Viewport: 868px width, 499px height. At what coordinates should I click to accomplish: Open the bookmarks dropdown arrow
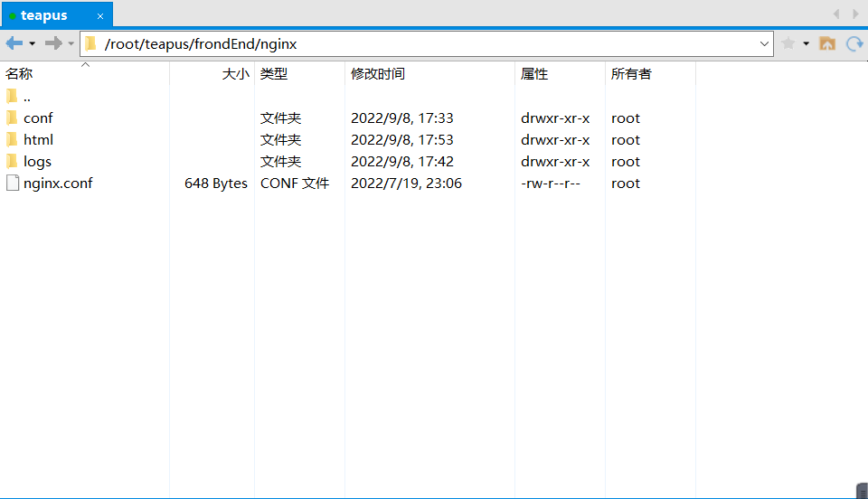point(806,43)
